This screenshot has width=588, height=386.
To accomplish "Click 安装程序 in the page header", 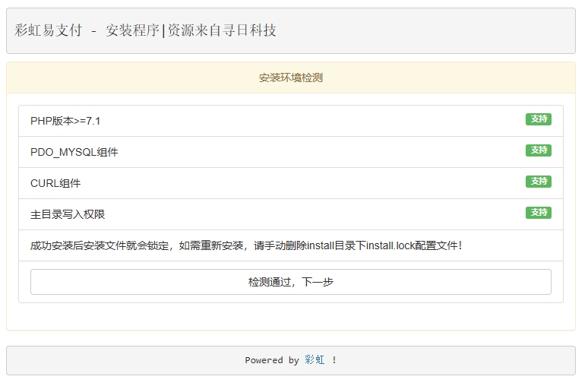I will (x=132, y=30).
